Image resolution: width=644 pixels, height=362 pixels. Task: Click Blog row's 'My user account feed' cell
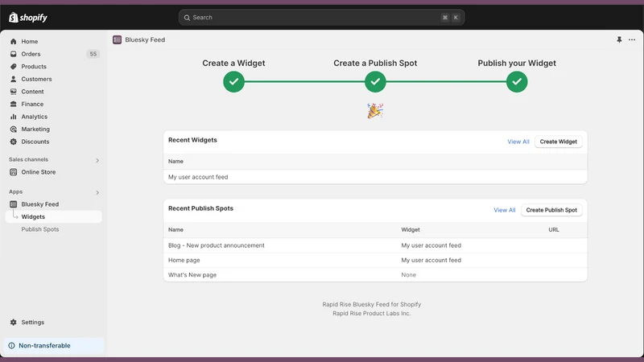pos(431,245)
